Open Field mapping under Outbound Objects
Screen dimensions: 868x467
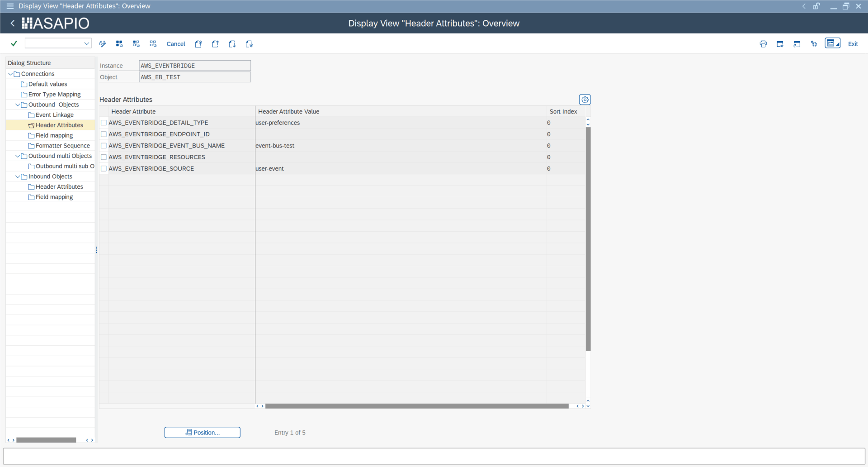pyautogui.click(x=54, y=135)
